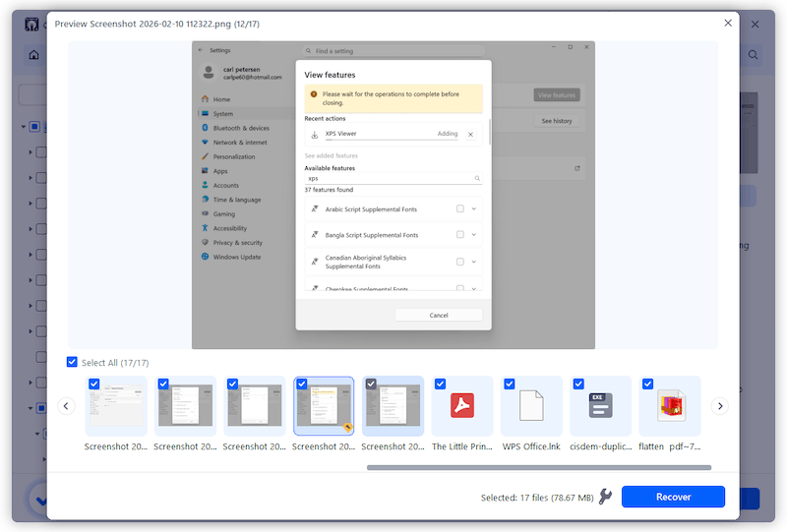The image size is (787, 532).
Task: Click the EXE icon of cisdem-duplic...
Action: tap(600, 405)
